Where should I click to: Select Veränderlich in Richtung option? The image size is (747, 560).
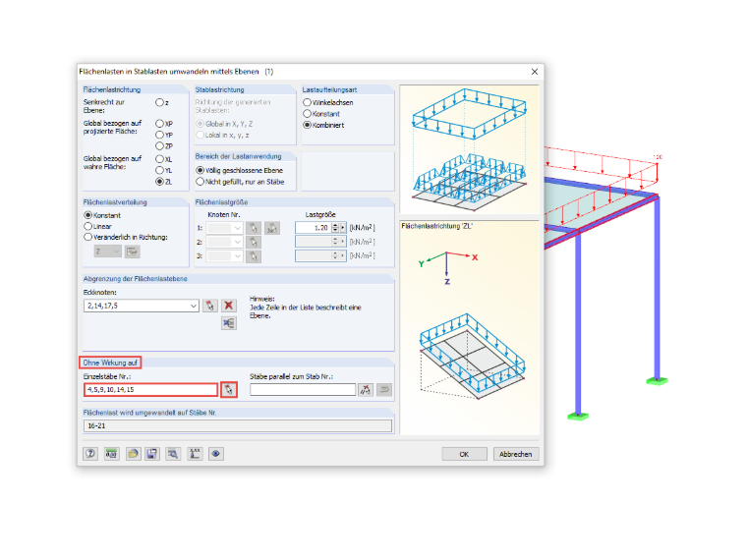point(87,237)
